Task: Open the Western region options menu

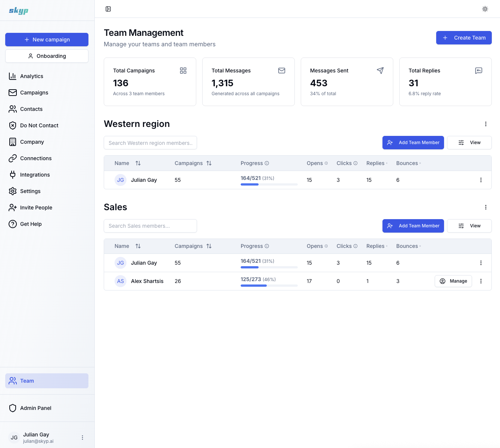Action: pyautogui.click(x=486, y=124)
